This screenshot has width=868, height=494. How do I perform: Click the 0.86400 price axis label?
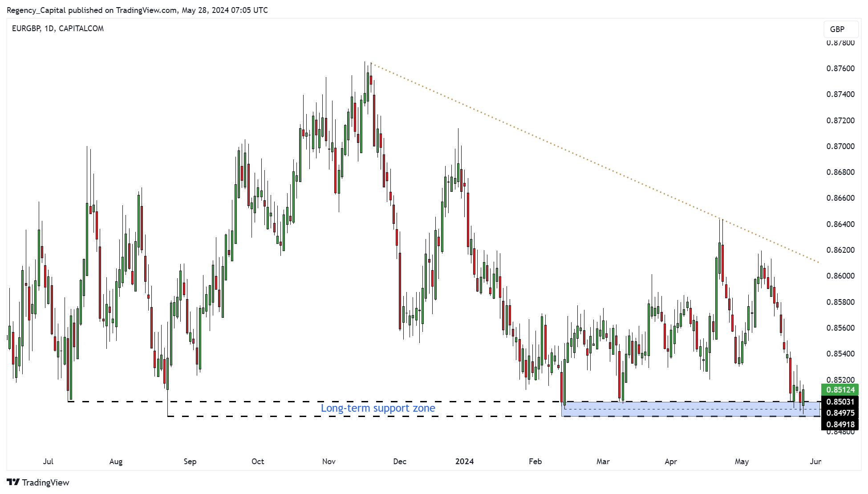pyautogui.click(x=840, y=224)
